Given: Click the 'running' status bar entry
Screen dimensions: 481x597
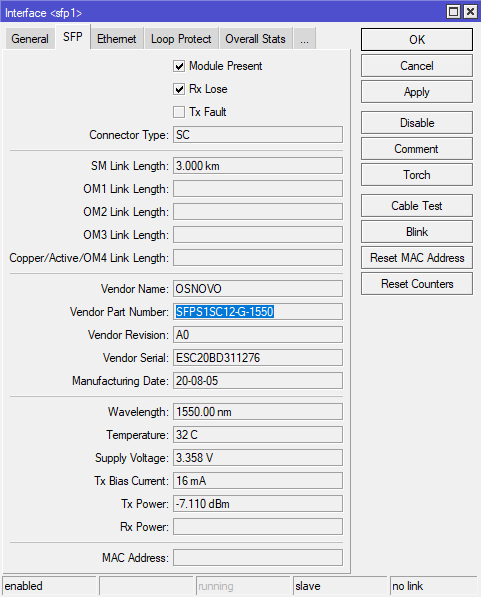Looking at the screenshot, I should click(243, 586).
